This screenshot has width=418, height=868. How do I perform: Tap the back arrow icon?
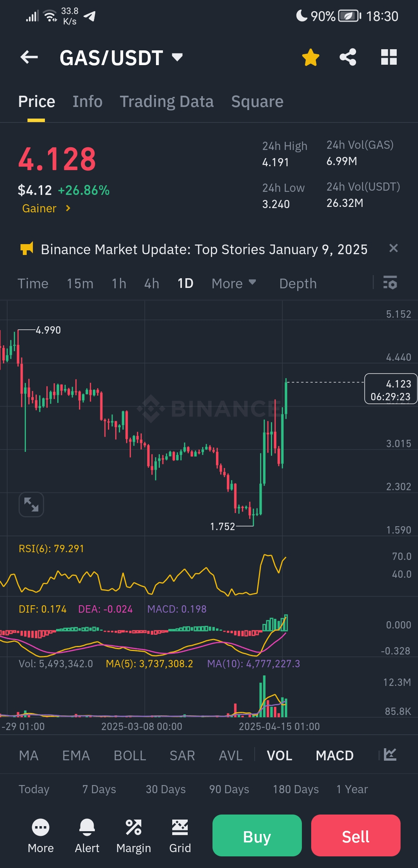coord(29,57)
